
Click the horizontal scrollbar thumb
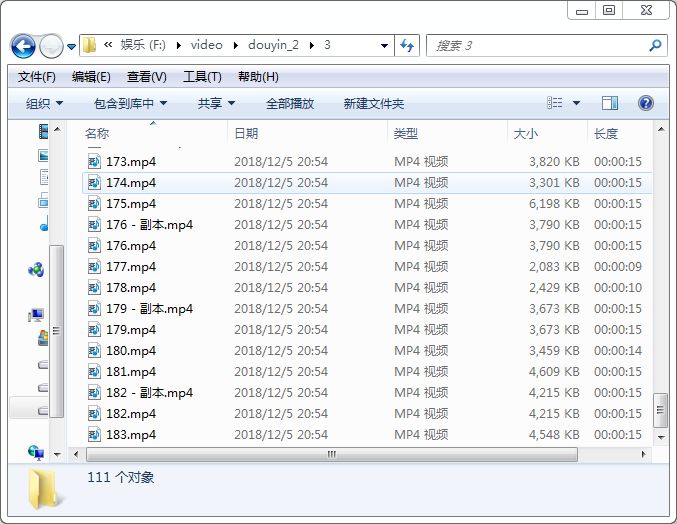click(330, 454)
